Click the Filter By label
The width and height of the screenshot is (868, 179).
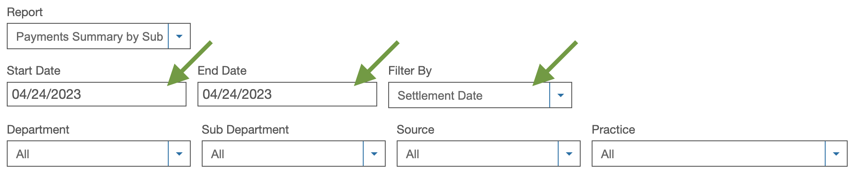point(410,70)
